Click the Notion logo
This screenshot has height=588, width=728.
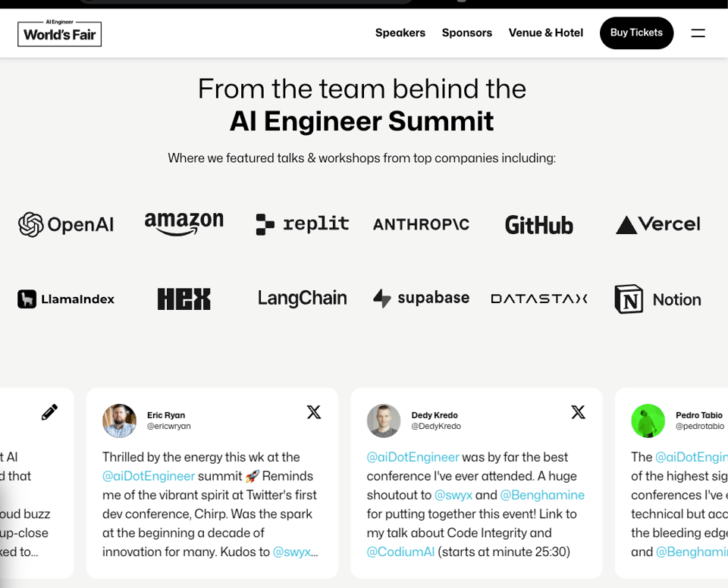[657, 299]
